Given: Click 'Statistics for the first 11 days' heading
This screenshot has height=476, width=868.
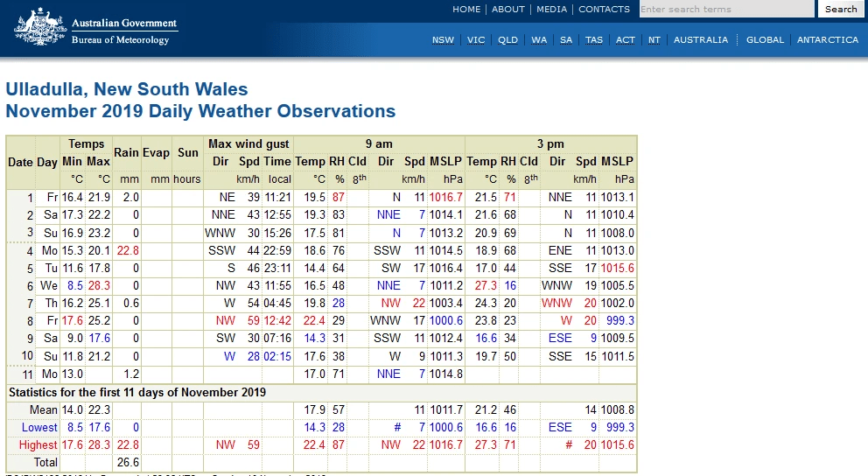Looking at the screenshot, I should tap(137, 392).
